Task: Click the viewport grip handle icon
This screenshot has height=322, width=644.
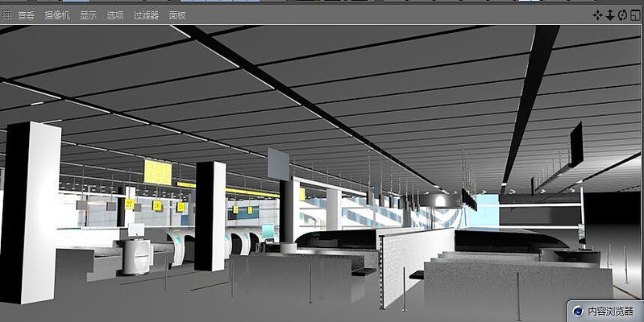Action: (x=7, y=15)
